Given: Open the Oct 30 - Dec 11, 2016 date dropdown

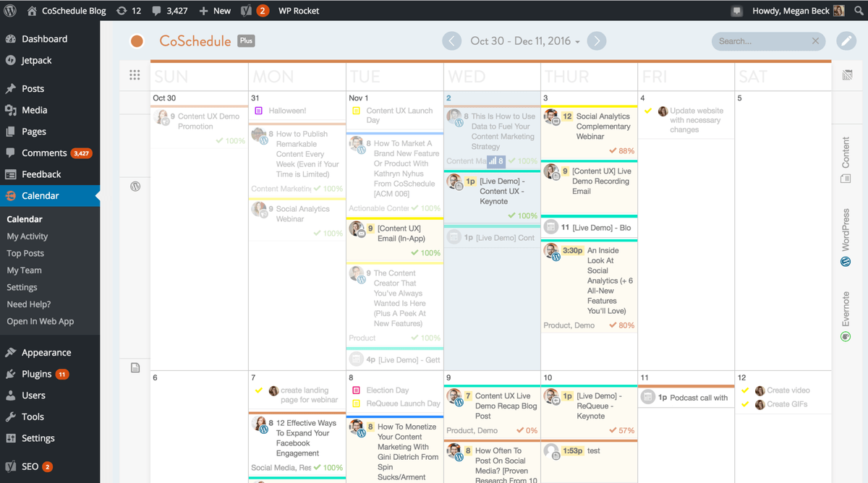Looking at the screenshot, I should (525, 41).
